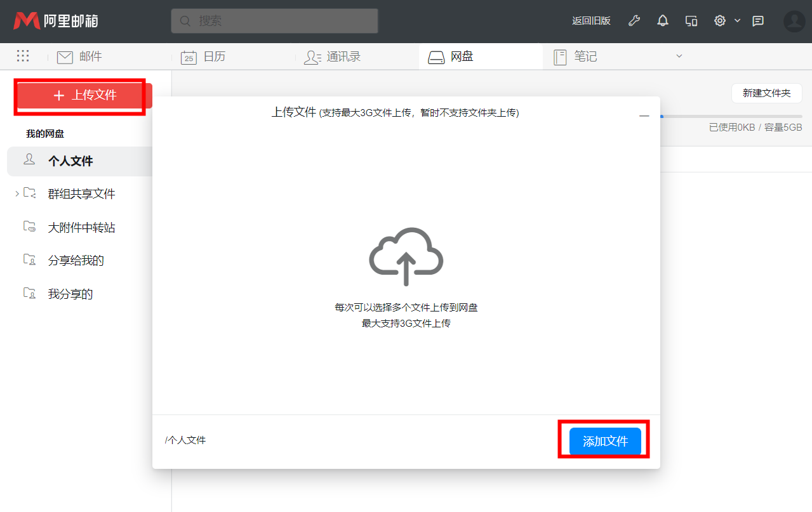This screenshot has width=812, height=512.
Task: Click the cloud upload icon
Action: pyautogui.click(x=406, y=256)
